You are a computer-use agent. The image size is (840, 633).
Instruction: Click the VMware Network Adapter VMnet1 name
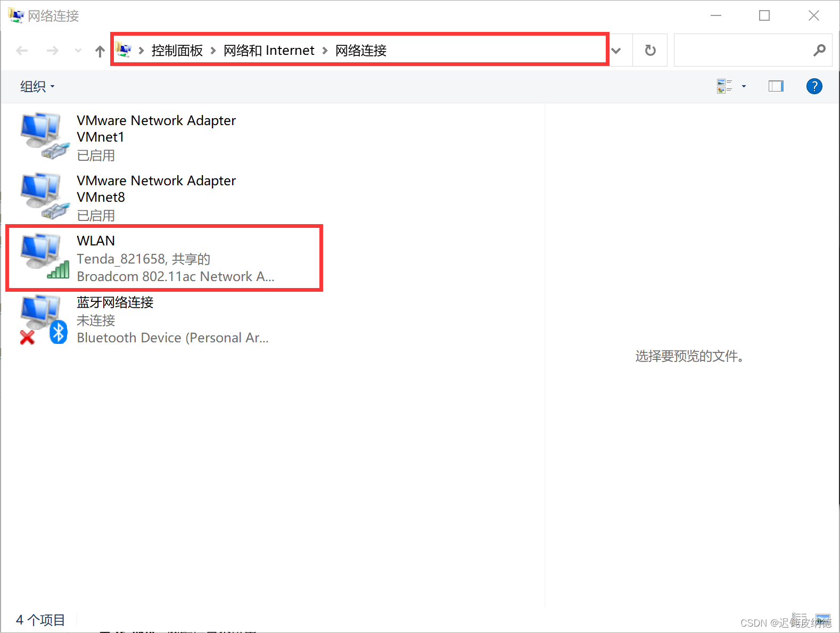coord(156,129)
